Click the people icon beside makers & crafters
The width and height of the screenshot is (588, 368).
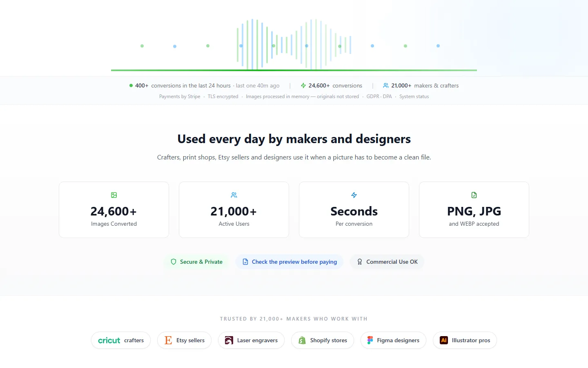tap(386, 85)
